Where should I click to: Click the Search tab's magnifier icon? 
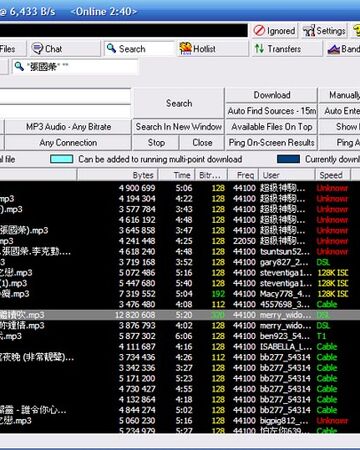click(111, 48)
